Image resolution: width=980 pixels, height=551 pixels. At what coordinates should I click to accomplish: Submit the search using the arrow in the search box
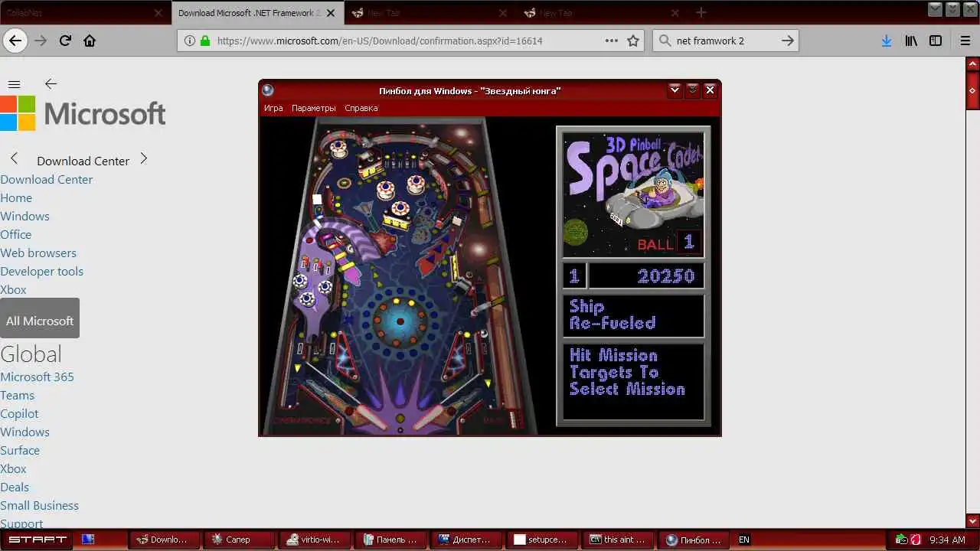[787, 41]
